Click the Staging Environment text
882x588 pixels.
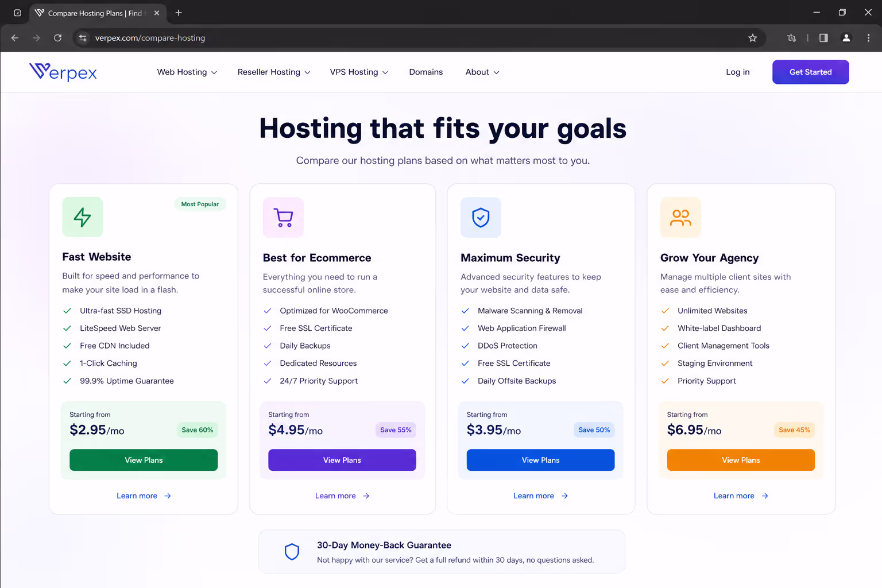tap(715, 363)
